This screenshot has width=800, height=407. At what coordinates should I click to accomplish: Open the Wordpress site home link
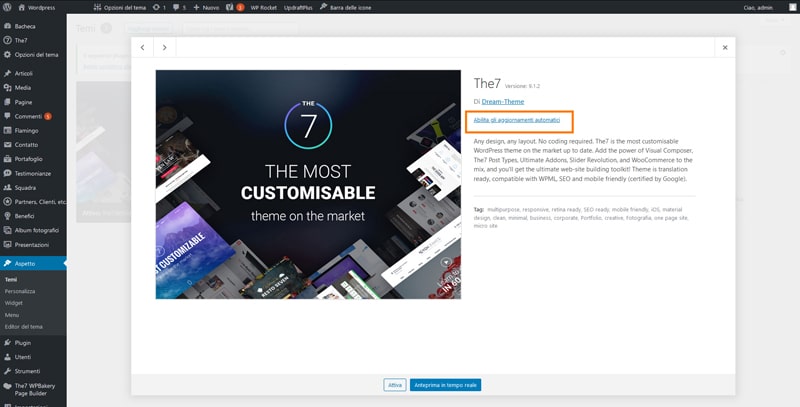tap(37, 8)
